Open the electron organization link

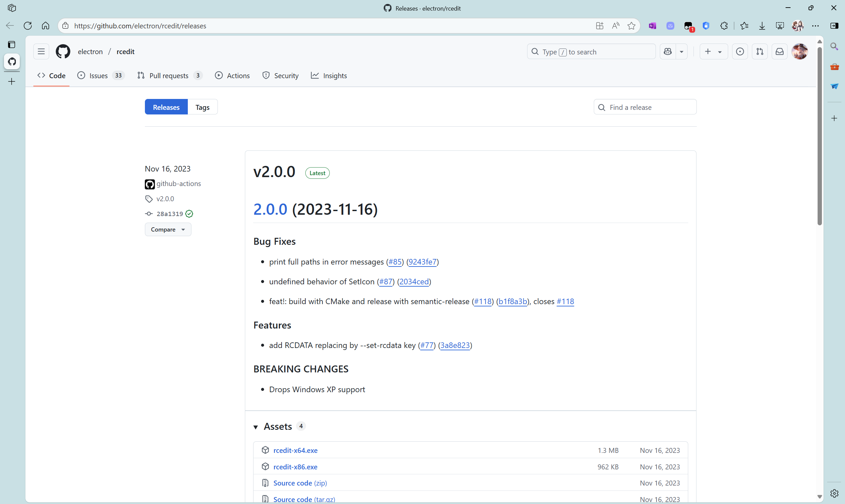pyautogui.click(x=90, y=52)
